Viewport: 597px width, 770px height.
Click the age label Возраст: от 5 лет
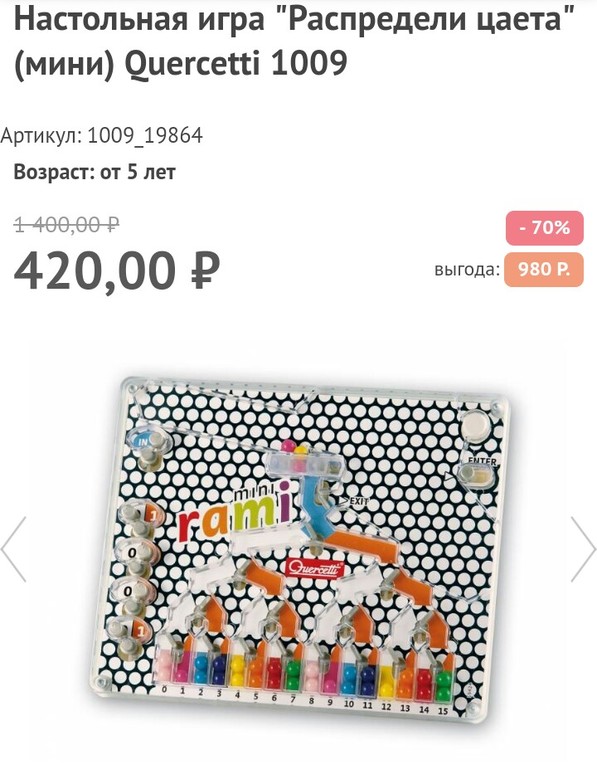(94, 172)
